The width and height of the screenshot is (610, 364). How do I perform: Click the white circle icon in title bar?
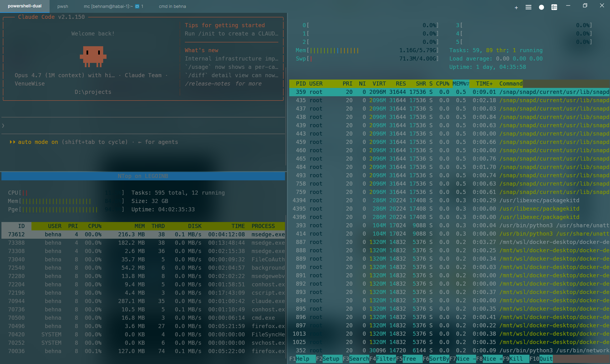click(x=541, y=7)
